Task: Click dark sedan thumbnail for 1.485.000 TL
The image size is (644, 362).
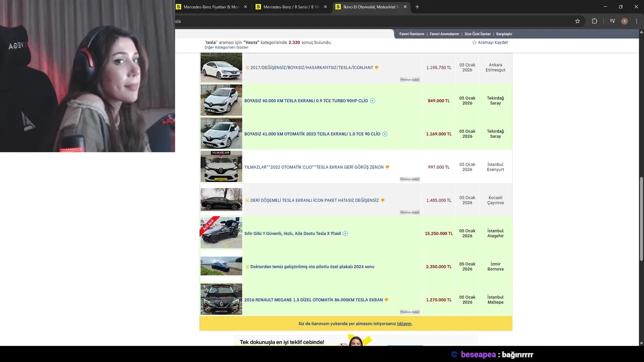Action: pyautogui.click(x=221, y=200)
